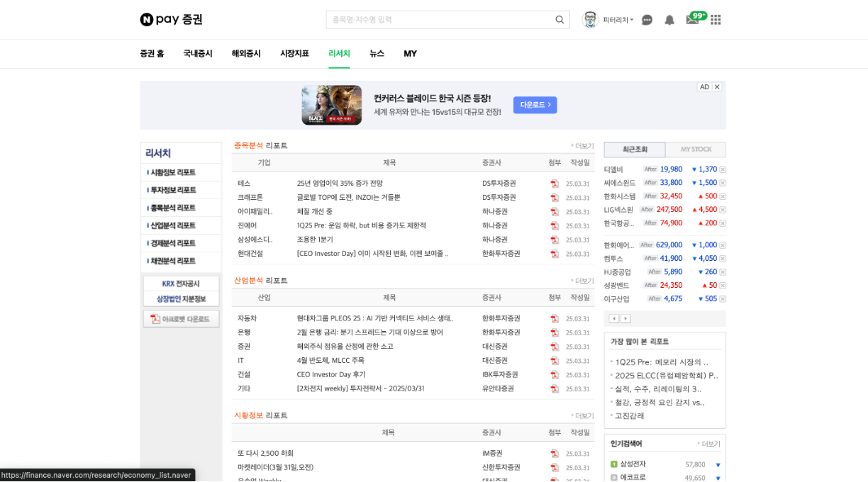Image resolution: width=868 pixels, height=482 pixels.
Task: Remove 티엘비 from the 최근조회 list
Action: (722, 170)
